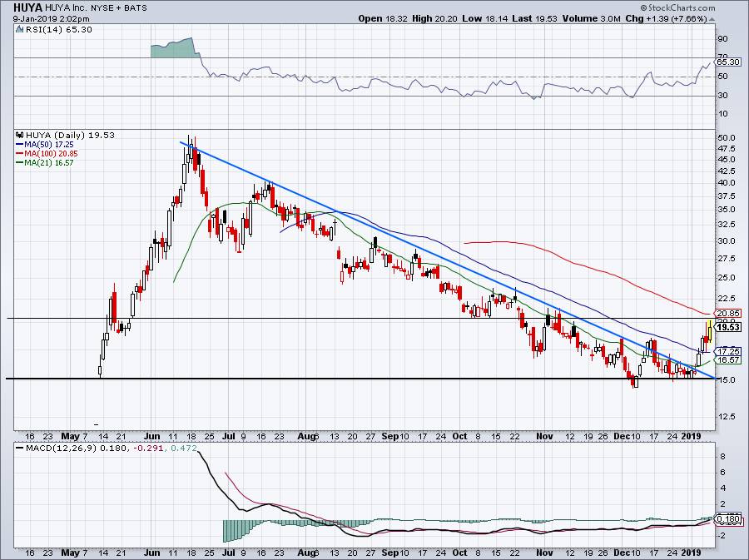Click 'Nov' on the price chart date axis
This screenshot has width=749, height=560.
tap(544, 436)
